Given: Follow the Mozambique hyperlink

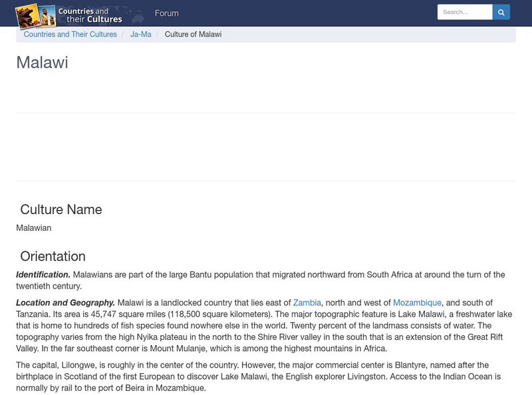Looking at the screenshot, I should 418,303.
